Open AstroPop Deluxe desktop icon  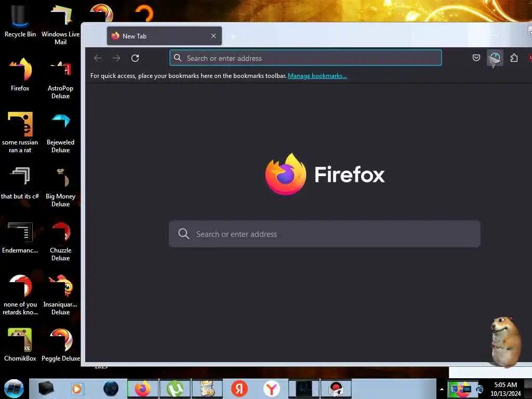tap(60, 79)
